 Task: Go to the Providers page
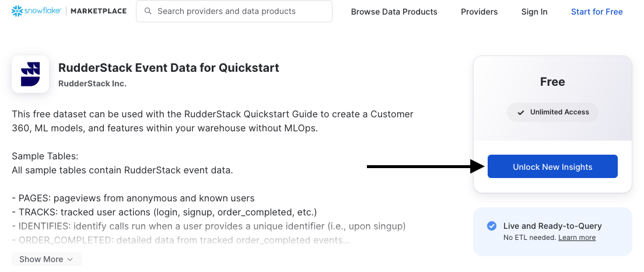click(x=479, y=12)
